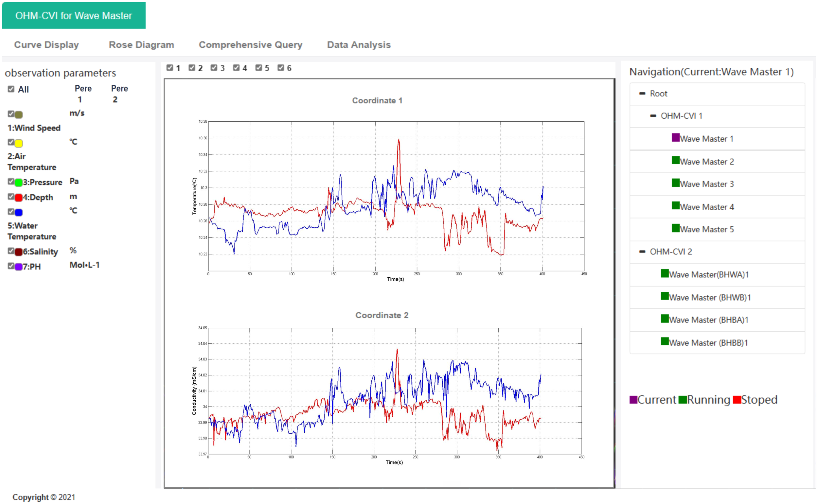The image size is (818, 504).
Task: Collapse the OHM-CVI 1 node
Action: coord(653,116)
